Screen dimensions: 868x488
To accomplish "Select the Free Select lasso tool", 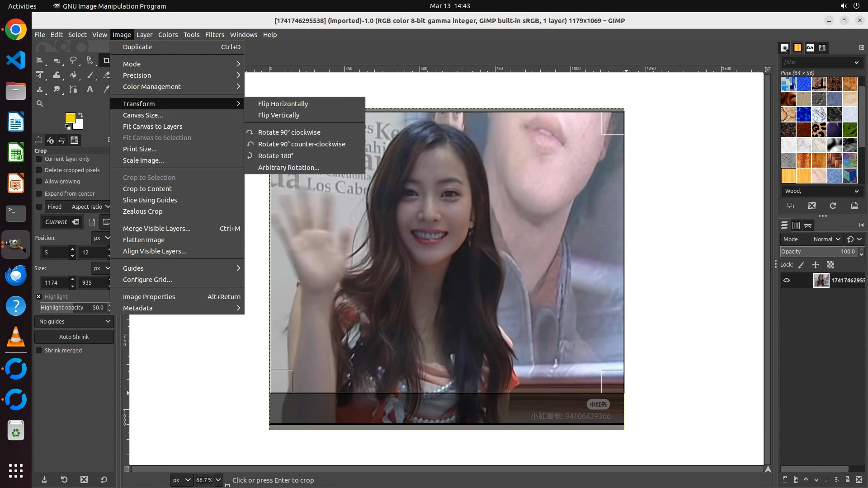I will pos(73,60).
